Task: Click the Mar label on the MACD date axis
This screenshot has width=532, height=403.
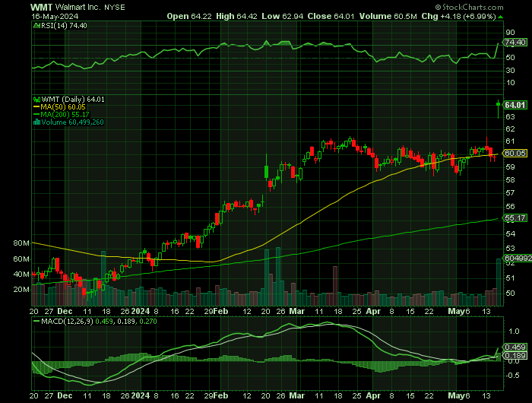Action: pyautogui.click(x=297, y=396)
